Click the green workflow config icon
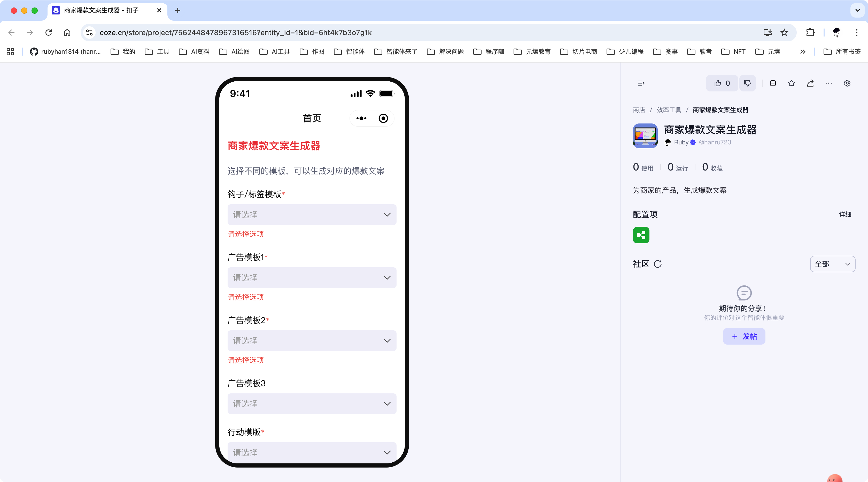This screenshot has width=868, height=482. click(641, 235)
